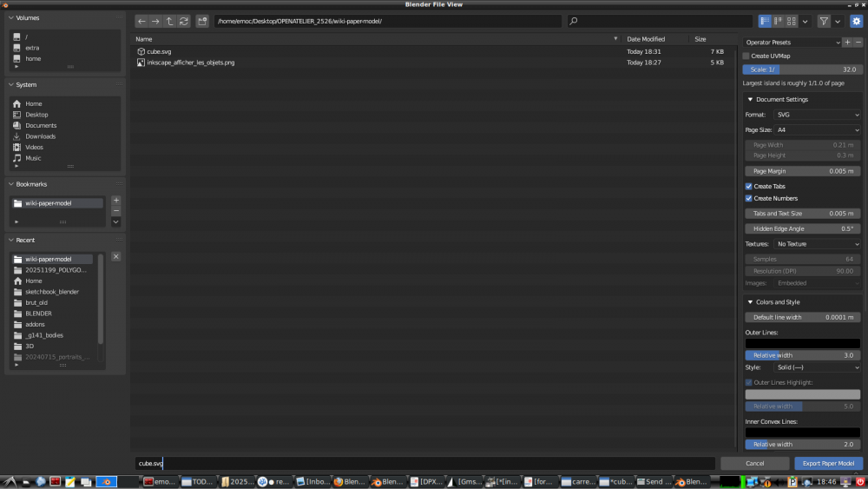868x489 pixels.
Task: Open the Format dropdown showing SVG
Action: pyautogui.click(x=817, y=115)
